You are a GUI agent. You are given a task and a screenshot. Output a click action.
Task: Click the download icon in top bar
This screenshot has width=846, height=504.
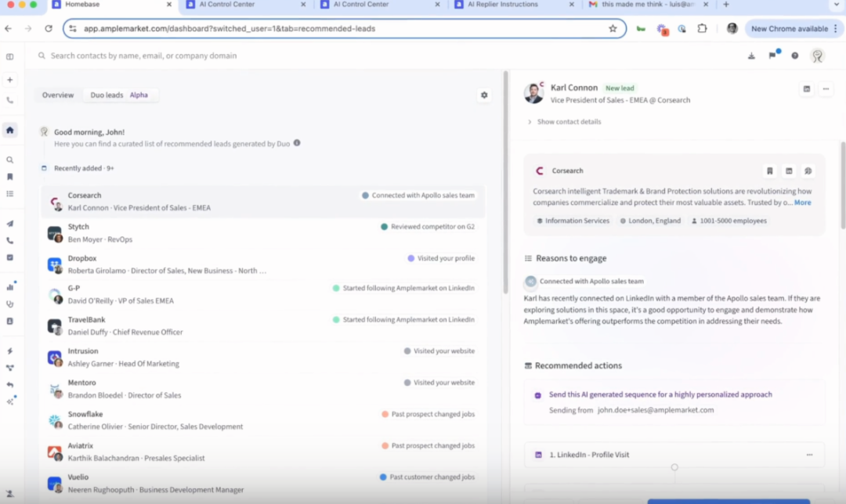(x=751, y=56)
